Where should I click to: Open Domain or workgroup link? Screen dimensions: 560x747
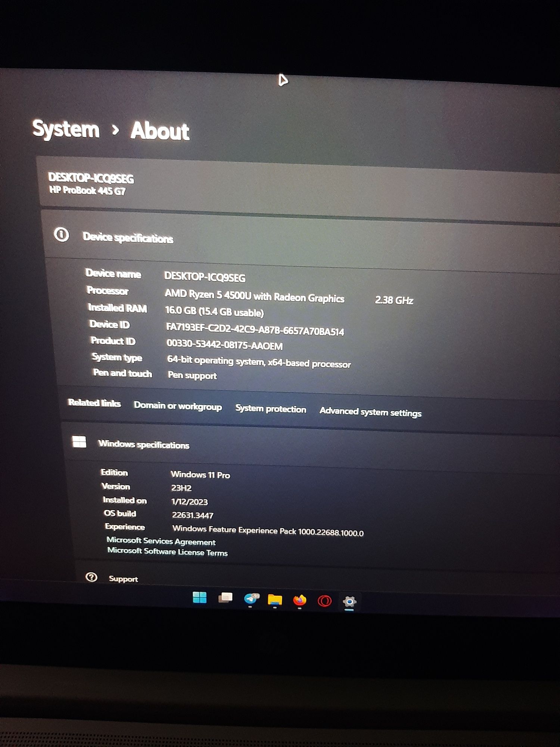click(178, 406)
